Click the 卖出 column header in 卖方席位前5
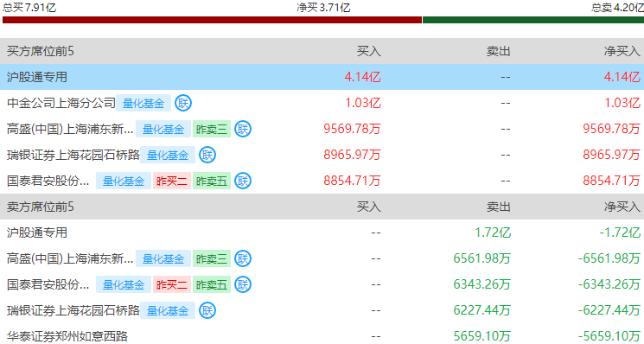The image size is (644, 344). pyautogui.click(x=498, y=207)
